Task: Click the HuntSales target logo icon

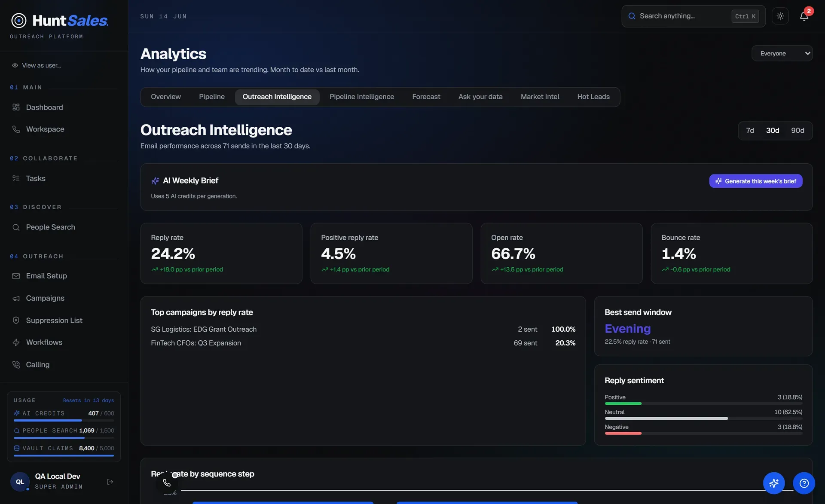Action: 19,20
